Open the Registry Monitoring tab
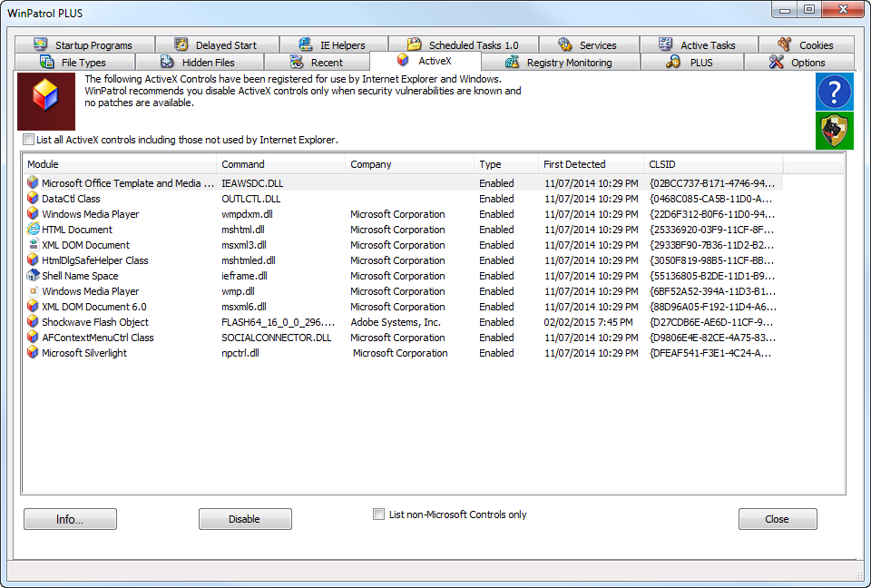871x588 pixels. tap(559, 63)
